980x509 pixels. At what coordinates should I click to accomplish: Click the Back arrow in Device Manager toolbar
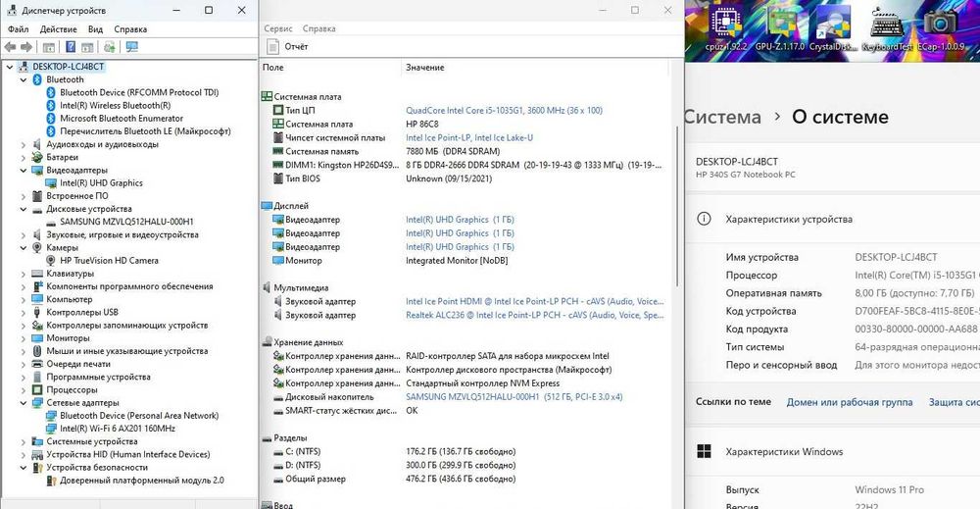[x=10, y=47]
